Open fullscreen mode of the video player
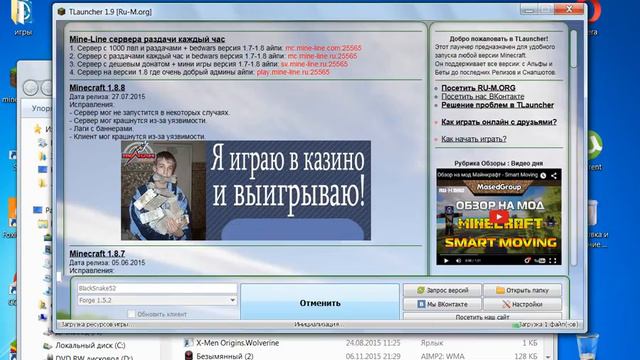Image resolution: width=640 pixels, height=360 pixels. click(x=553, y=260)
